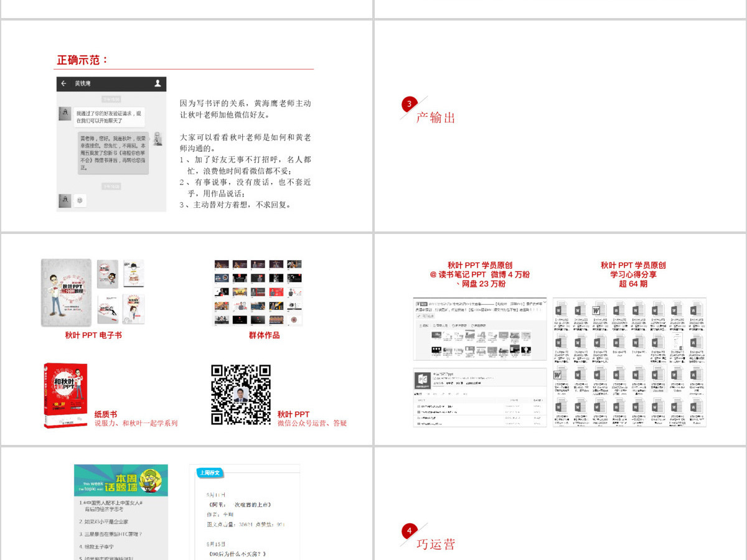Select point 1 加了好友无事不打招呼
This screenshot has height=560, width=747.
[245, 165]
